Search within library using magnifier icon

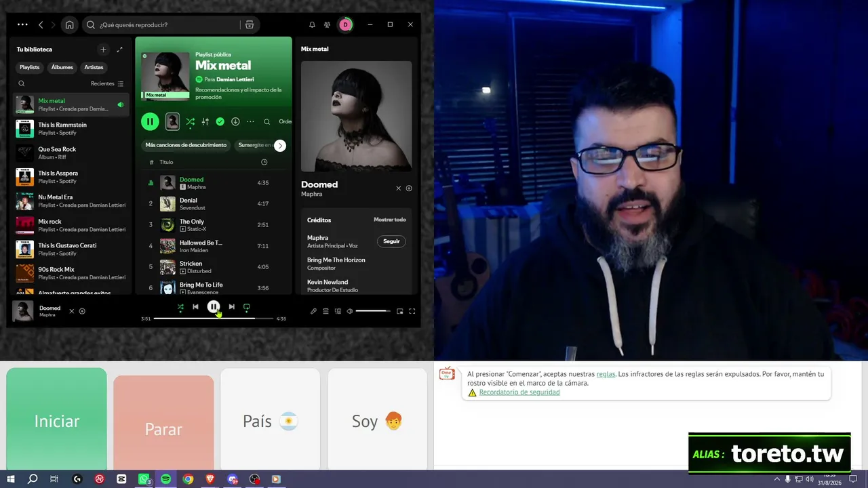point(22,84)
